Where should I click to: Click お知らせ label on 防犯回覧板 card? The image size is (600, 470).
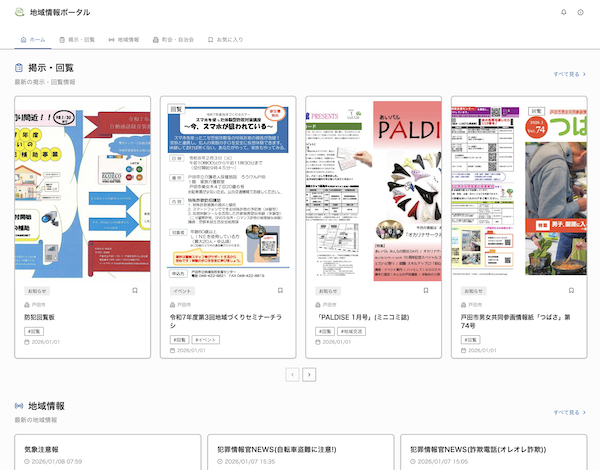[37, 291]
